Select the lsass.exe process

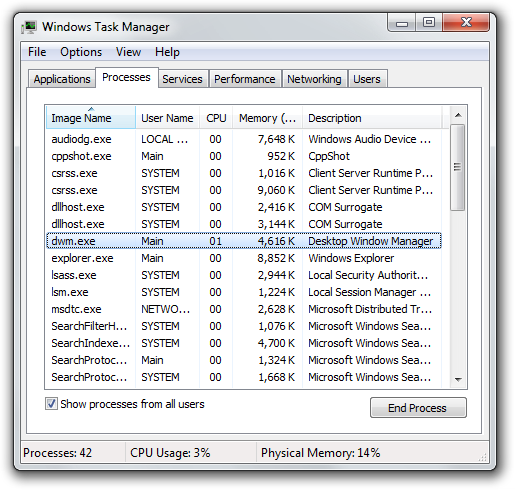pos(244,275)
